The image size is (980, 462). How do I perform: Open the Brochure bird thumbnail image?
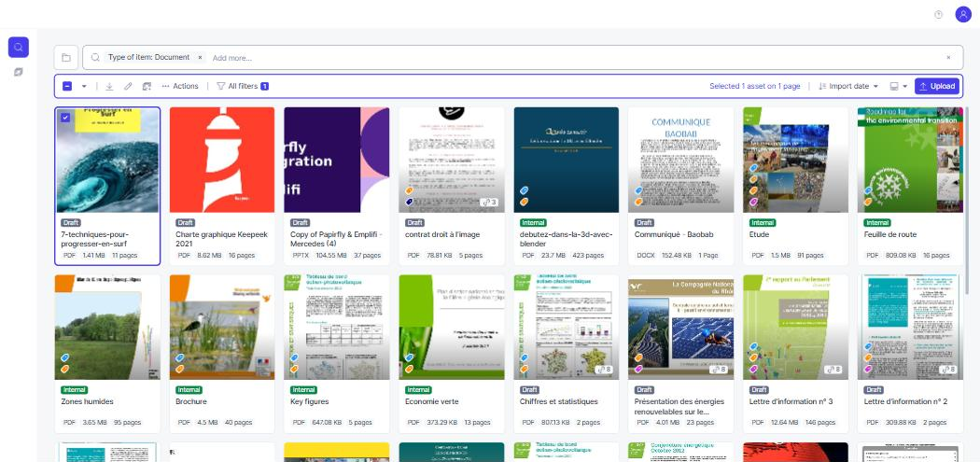tap(222, 327)
